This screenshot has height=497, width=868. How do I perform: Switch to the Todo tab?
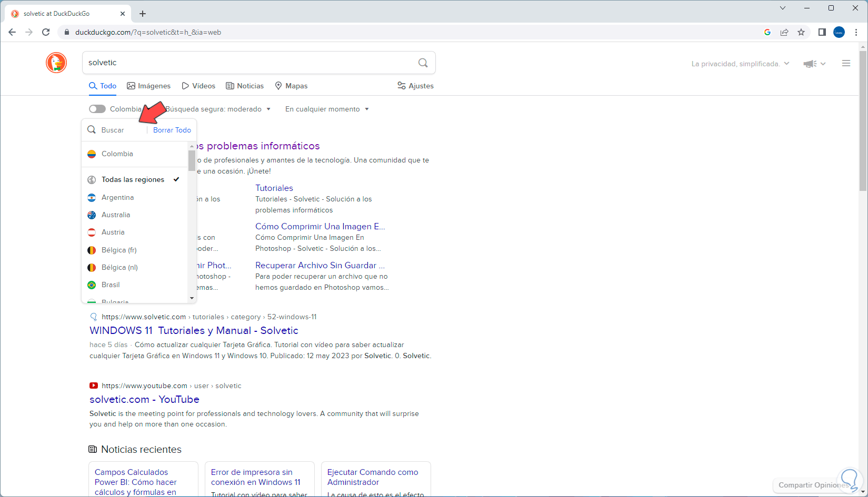pyautogui.click(x=103, y=86)
